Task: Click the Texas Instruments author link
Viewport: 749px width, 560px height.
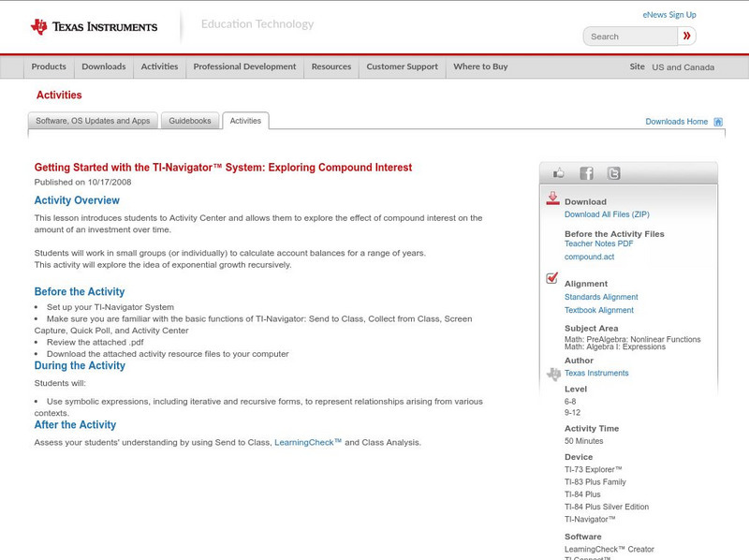Action: click(596, 373)
